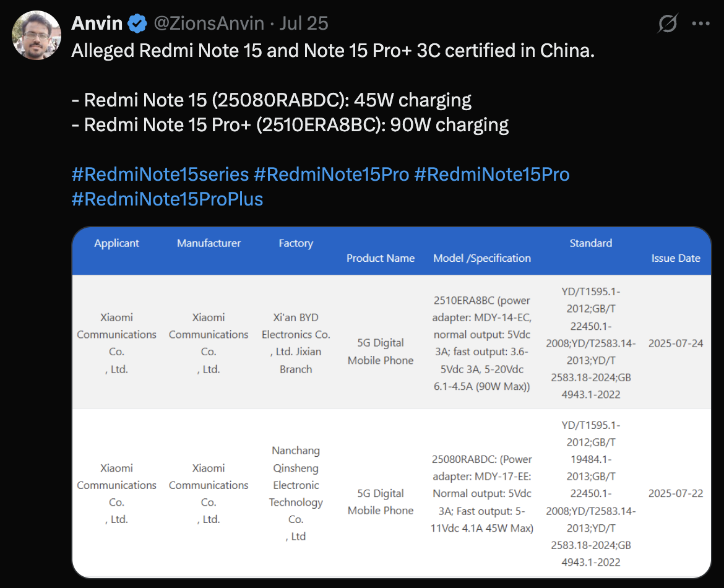724x588 pixels.
Task: Click the Applicant column header
Action: pyautogui.click(x=116, y=243)
